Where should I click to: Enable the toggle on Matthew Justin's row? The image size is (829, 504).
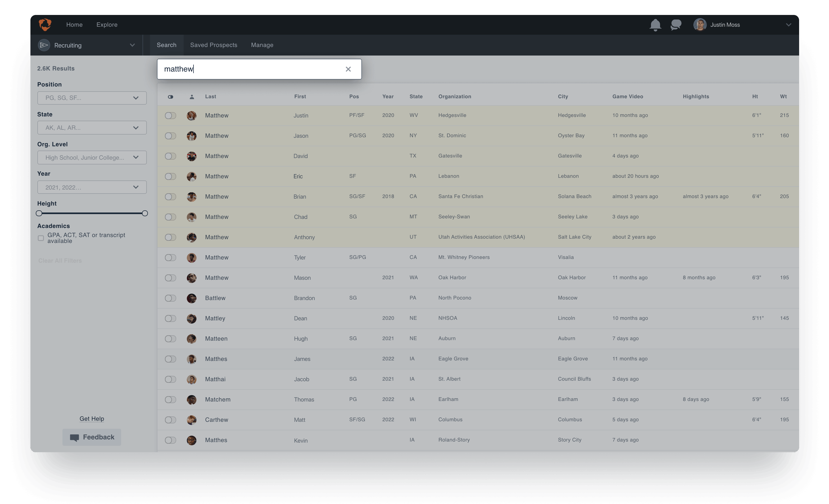170,115
